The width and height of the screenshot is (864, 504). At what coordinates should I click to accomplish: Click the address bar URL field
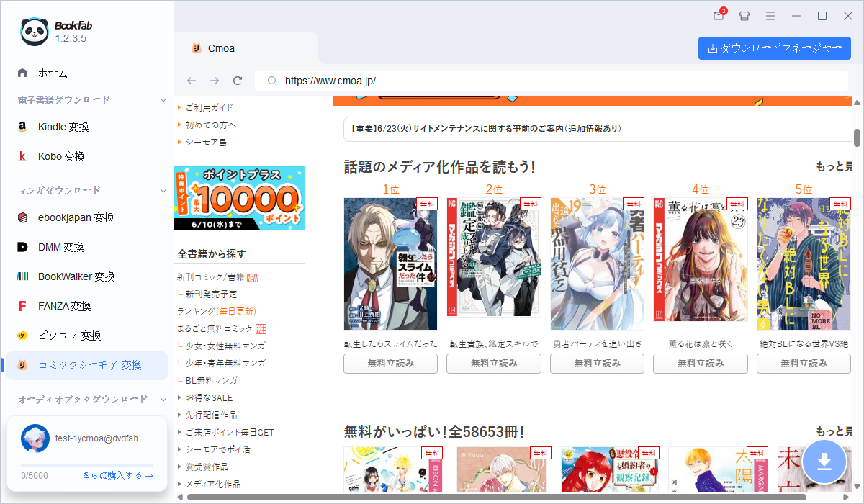551,81
